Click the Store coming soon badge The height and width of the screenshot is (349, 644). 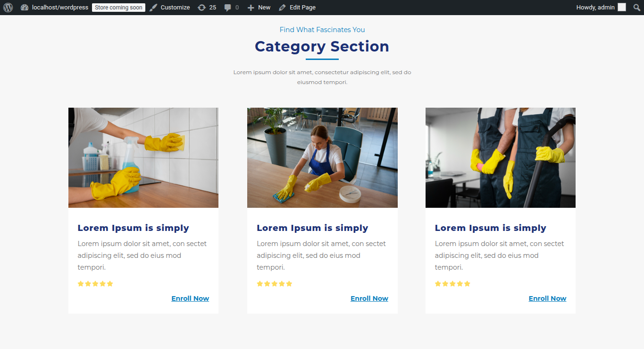118,8
